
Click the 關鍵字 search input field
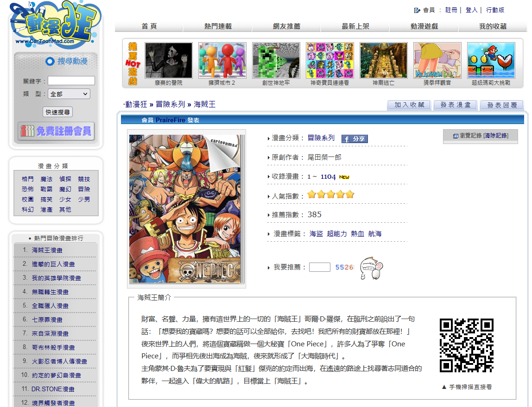pos(71,81)
